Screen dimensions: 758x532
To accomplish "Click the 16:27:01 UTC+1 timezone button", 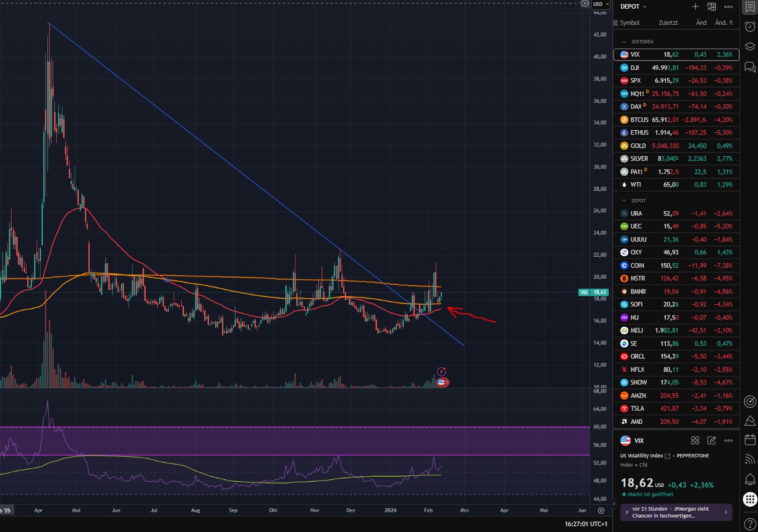I will (585, 524).
